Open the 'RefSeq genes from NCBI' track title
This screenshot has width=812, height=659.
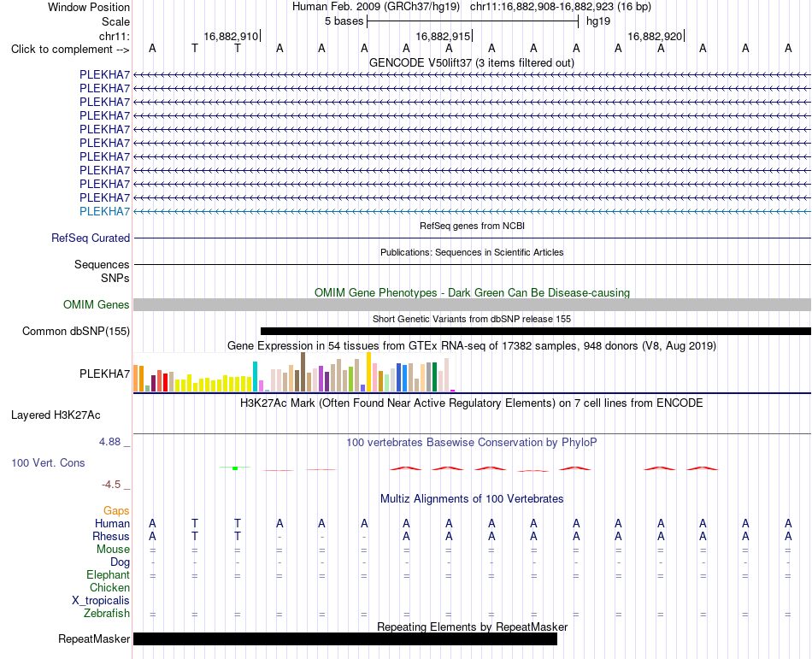pos(472,226)
